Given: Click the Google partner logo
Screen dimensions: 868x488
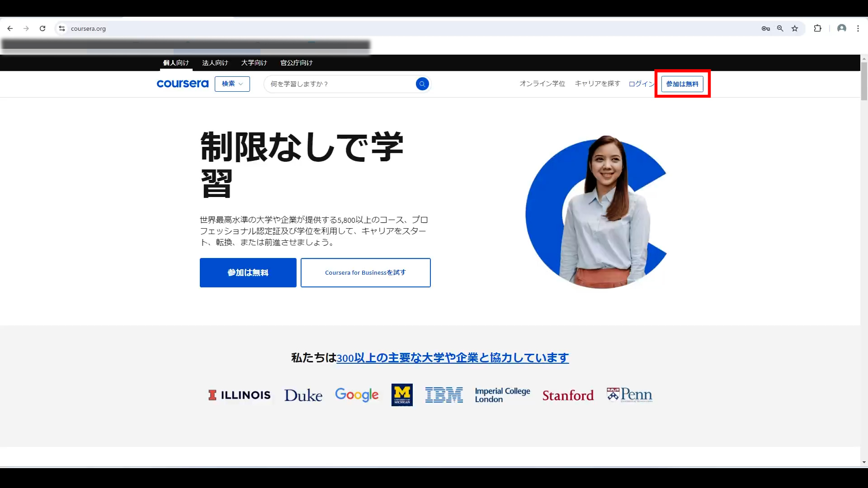Looking at the screenshot, I should click(x=357, y=395).
